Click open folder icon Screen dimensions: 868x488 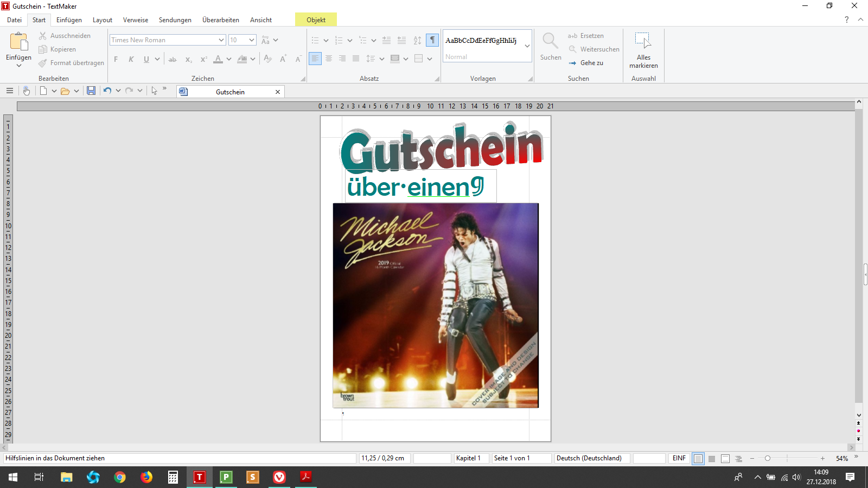coord(65,91)
